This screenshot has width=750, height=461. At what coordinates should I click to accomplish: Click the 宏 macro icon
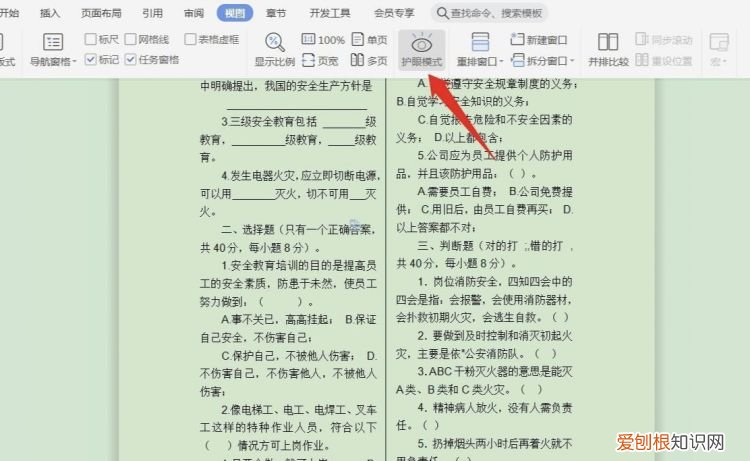(718, 43)
